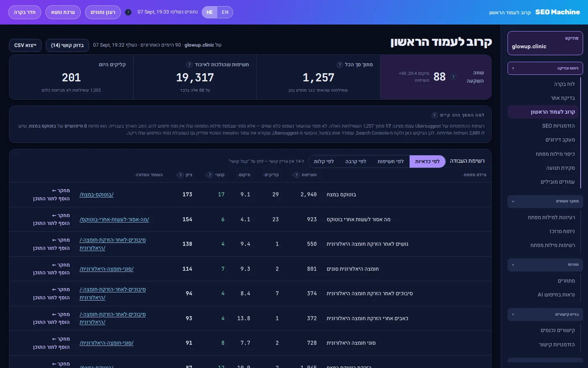The height and width of the screenshot is (368, 588).
Task: Open כיסוי מילות מפתח in the sidebar
Action: pyautogui.click(x=543, y=154)
